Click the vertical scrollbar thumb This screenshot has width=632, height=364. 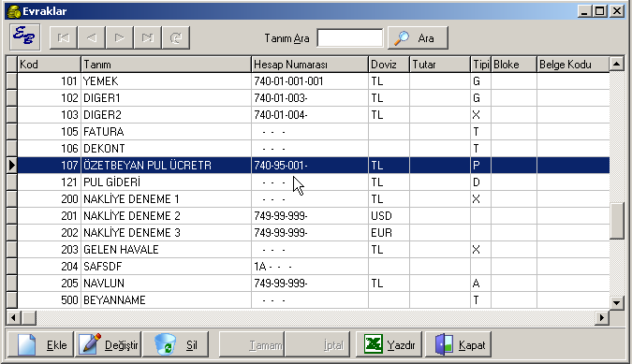coord(617,221)
